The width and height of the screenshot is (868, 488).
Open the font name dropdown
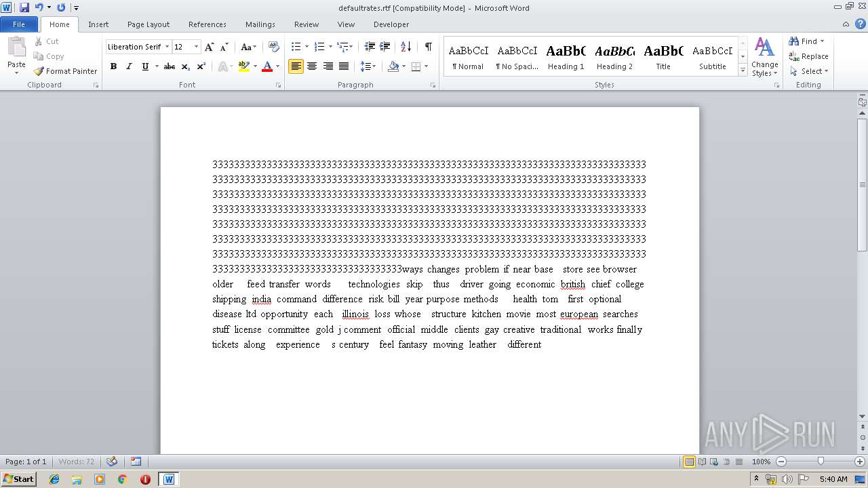[167, 47]
